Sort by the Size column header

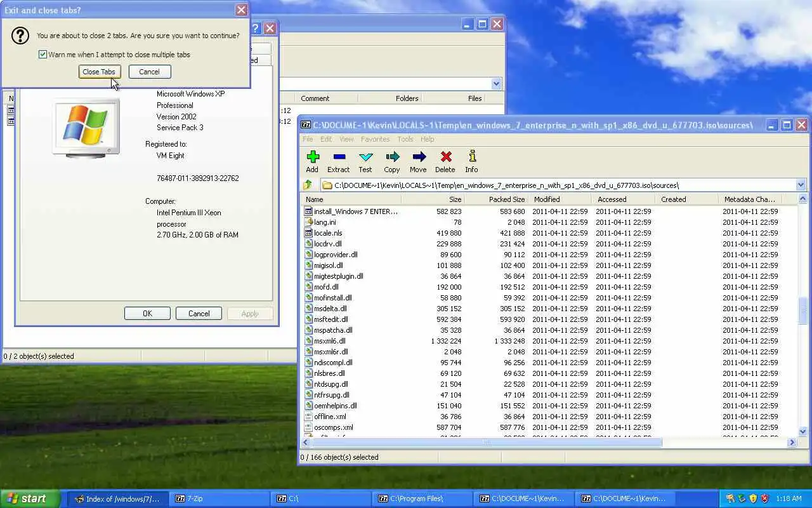pyautogui.click(x=433, y=199)
